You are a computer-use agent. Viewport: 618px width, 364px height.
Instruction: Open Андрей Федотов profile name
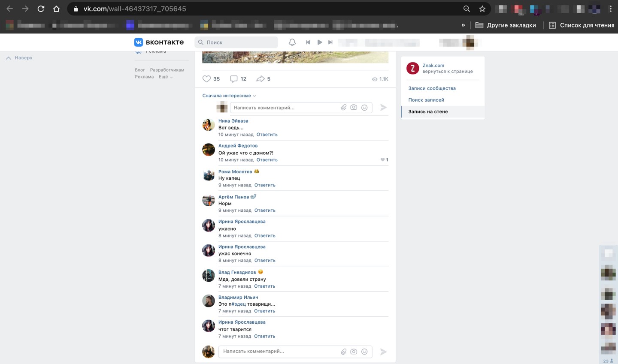pos(238,146)
